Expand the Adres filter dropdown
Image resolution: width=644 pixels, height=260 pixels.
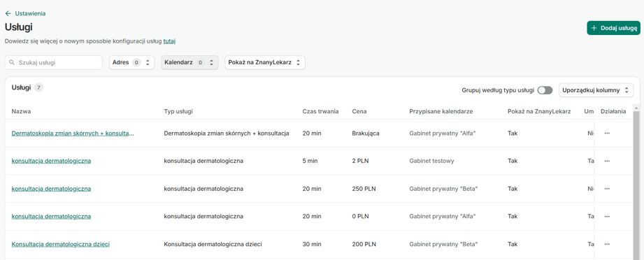tap(131, 62)
